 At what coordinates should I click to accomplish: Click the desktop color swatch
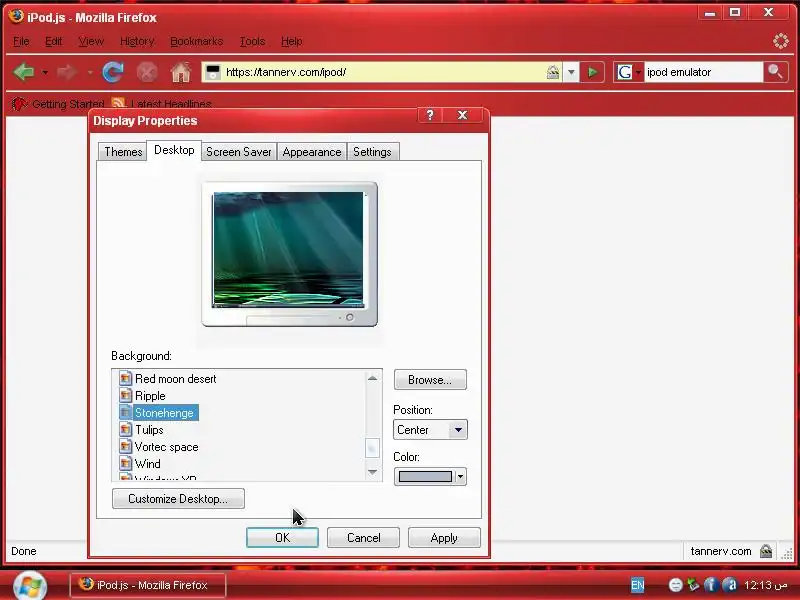425,477
